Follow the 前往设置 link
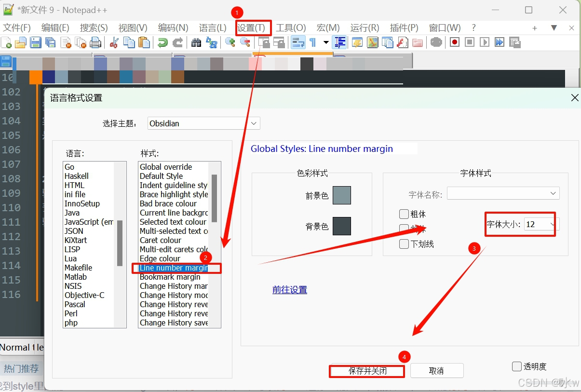Image resolution: width=581 pixels, height=392 pixels. click(x=290, y=290)
